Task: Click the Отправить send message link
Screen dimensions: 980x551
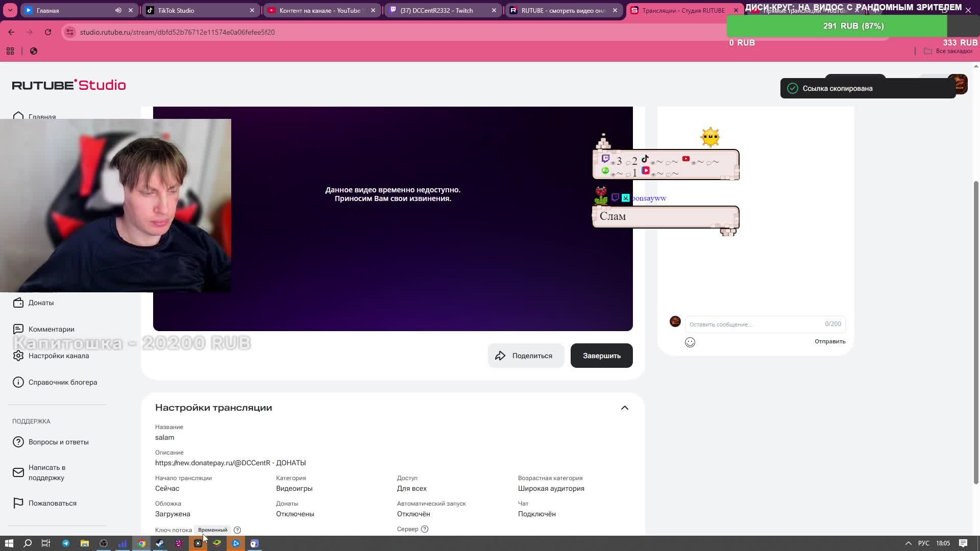Action: tap(829, 341)
